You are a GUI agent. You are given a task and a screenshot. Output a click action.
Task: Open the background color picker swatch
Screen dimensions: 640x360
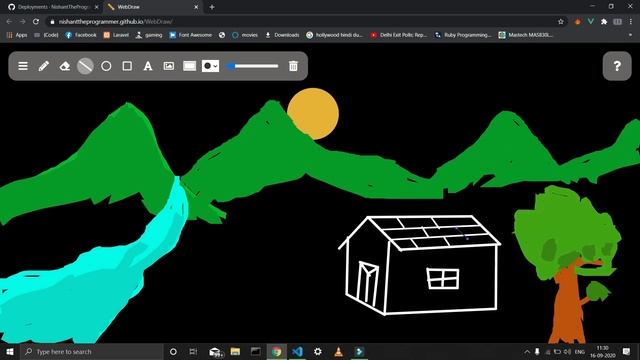coord(189,66)
